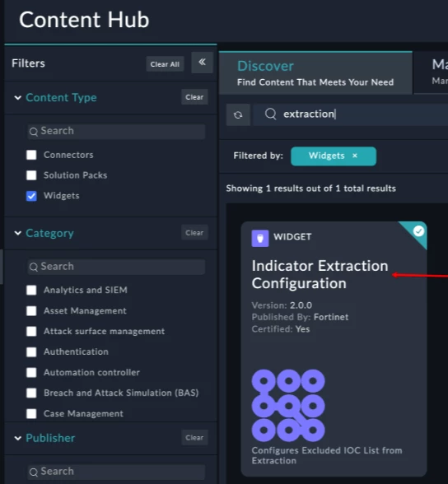Click the Filtered by: label
Image resolution: width=448 pixels, height=484 pixels.
258,156
